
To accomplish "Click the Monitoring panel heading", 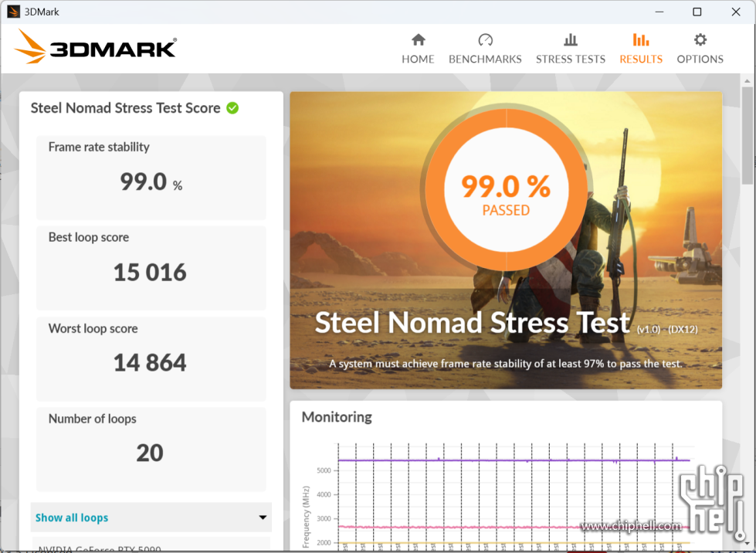I will 337,417.
